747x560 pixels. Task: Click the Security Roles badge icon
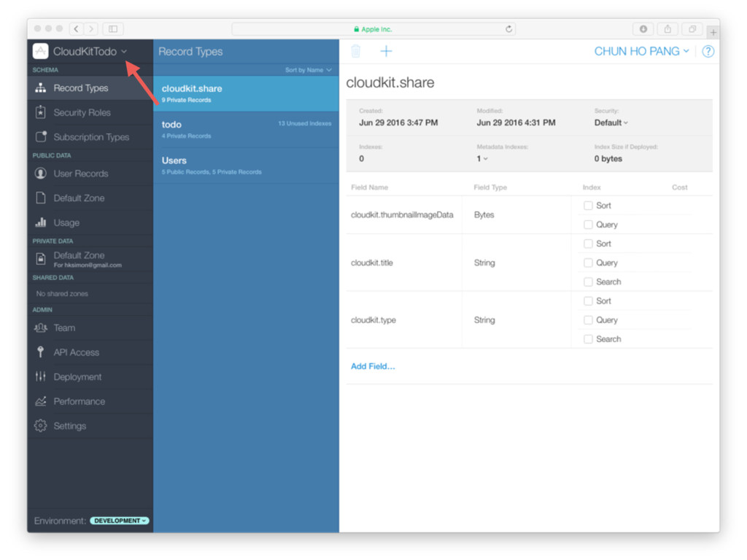click(41, 112)
